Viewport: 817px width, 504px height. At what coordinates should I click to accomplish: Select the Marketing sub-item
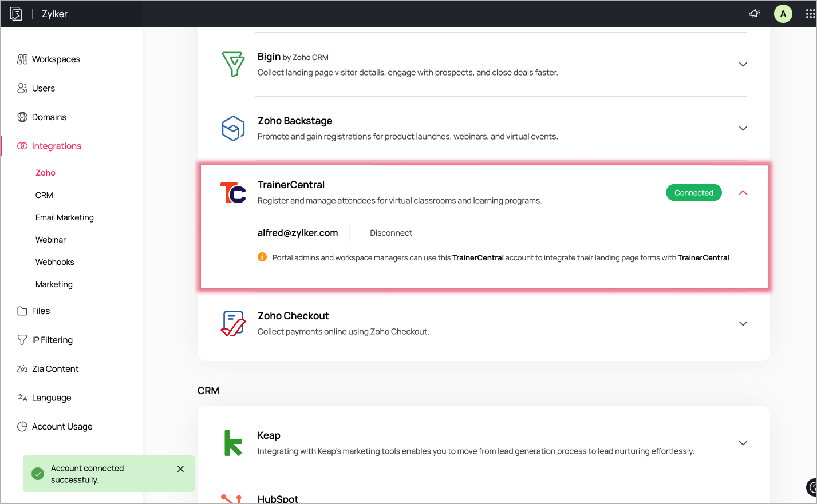click(54, 284)
